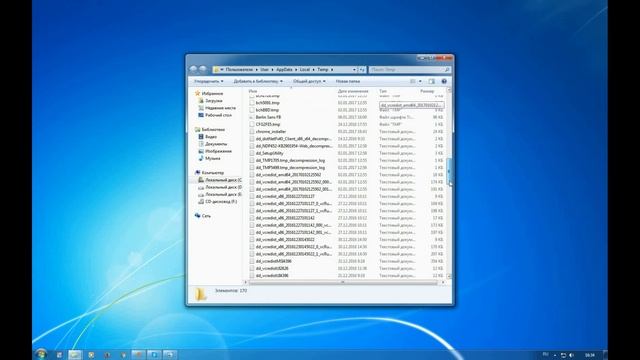The image size is (640, 360).
Task: Navigate to Пользователи in the address bar
Action: point(239,70)
